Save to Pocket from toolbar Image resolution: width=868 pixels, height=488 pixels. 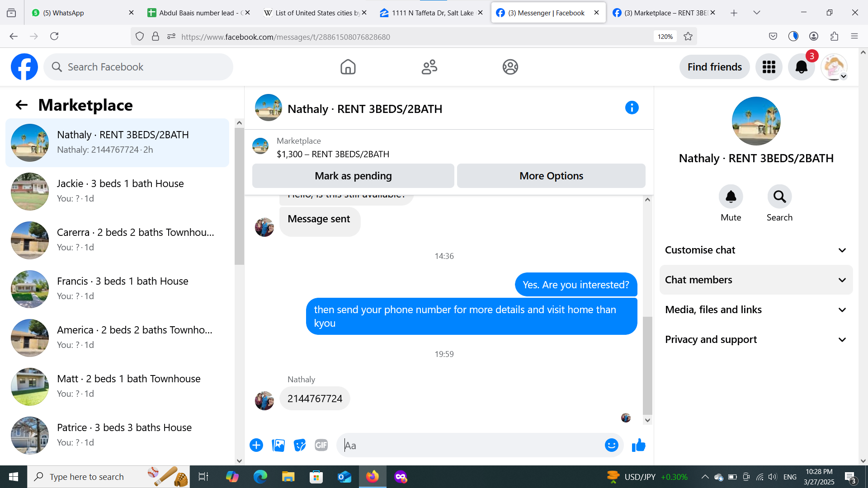773,36
